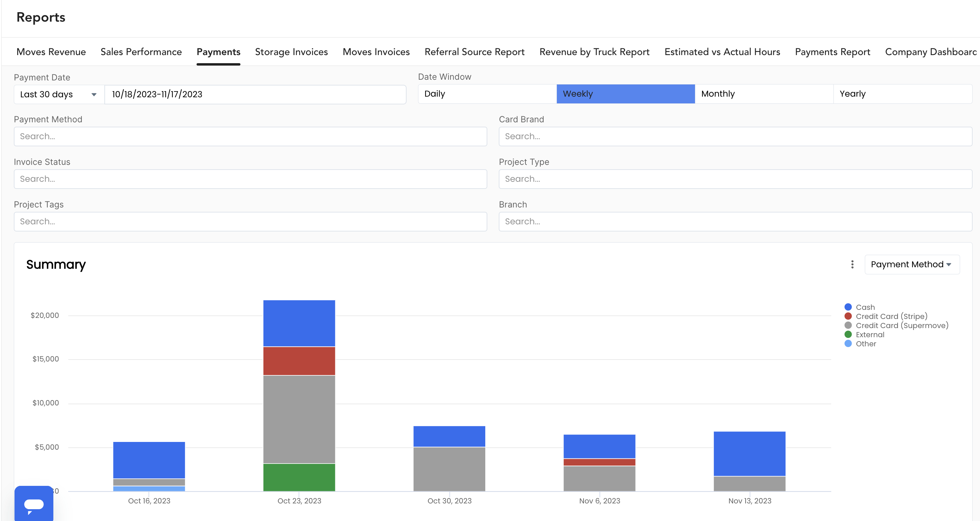Click the Cash segment of Oct 23 bar
The image size is (980, 521).
click(x=299, y=323)
